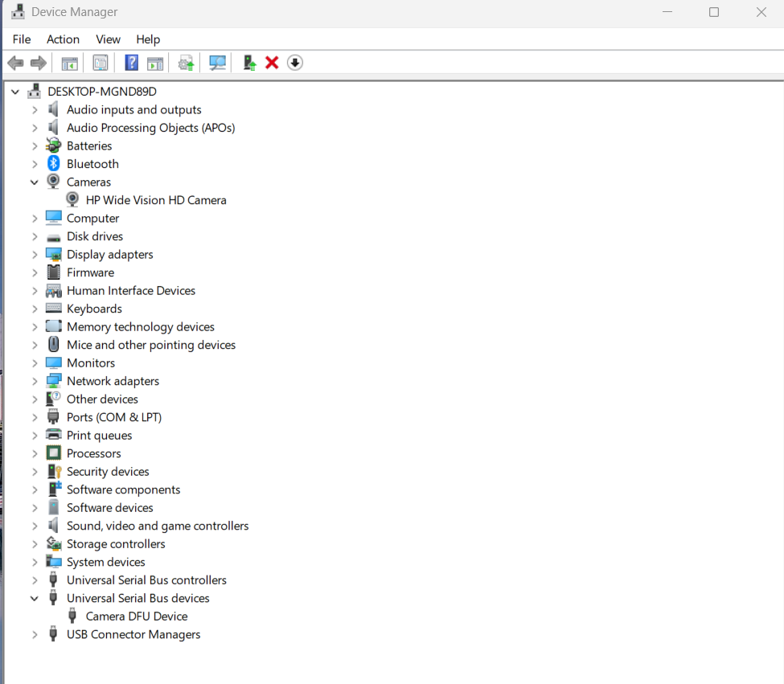The height and width of the screenshot is (684, 784).
Task: Collapse the DESKTOP-MGND89D root node
Action: pos(15,92)
